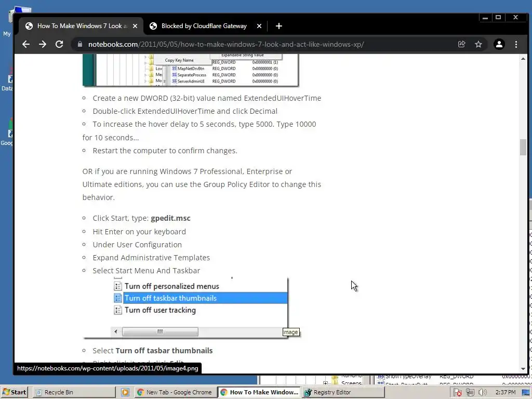Click 'Double-click ExtendedUIHoverTime' instruction line
This screenshot has width=532, height=399.
[x=185, y=111]
